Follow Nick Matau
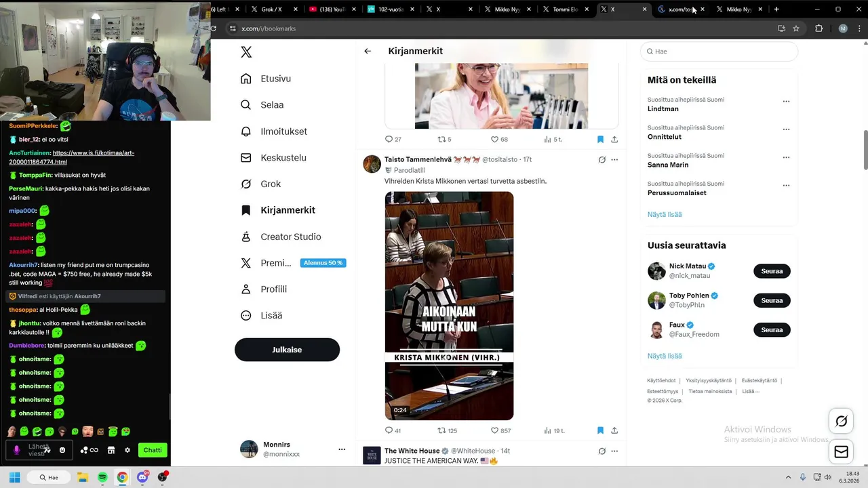The width and height of the screenshot is (868, 488). pos(772,271)
